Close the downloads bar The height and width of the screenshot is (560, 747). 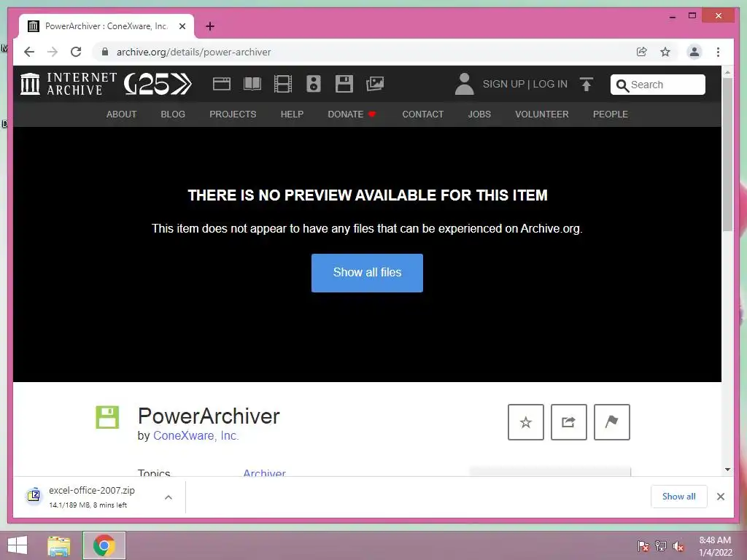(720, 497)
